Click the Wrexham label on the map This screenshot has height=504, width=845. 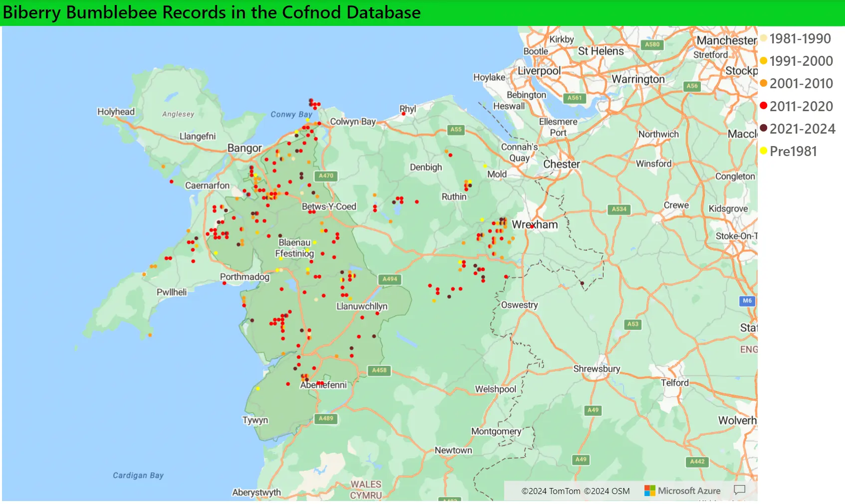click(535, 225)
